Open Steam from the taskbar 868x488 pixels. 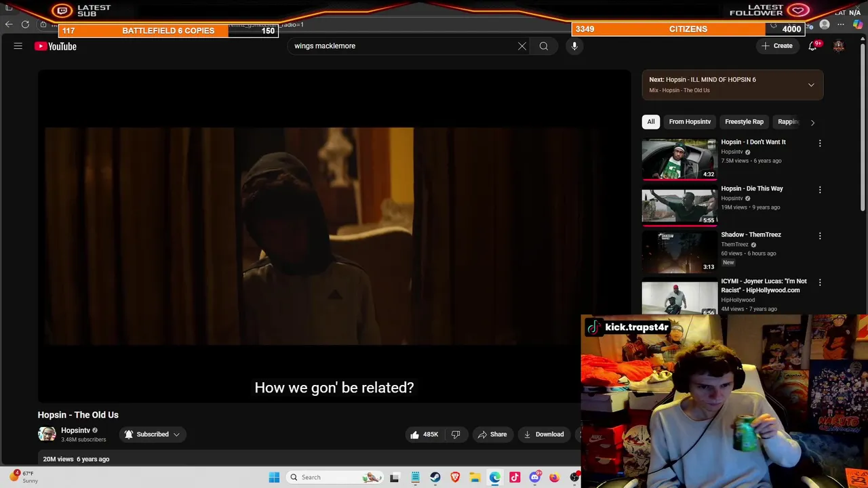[x=435, y=477]
